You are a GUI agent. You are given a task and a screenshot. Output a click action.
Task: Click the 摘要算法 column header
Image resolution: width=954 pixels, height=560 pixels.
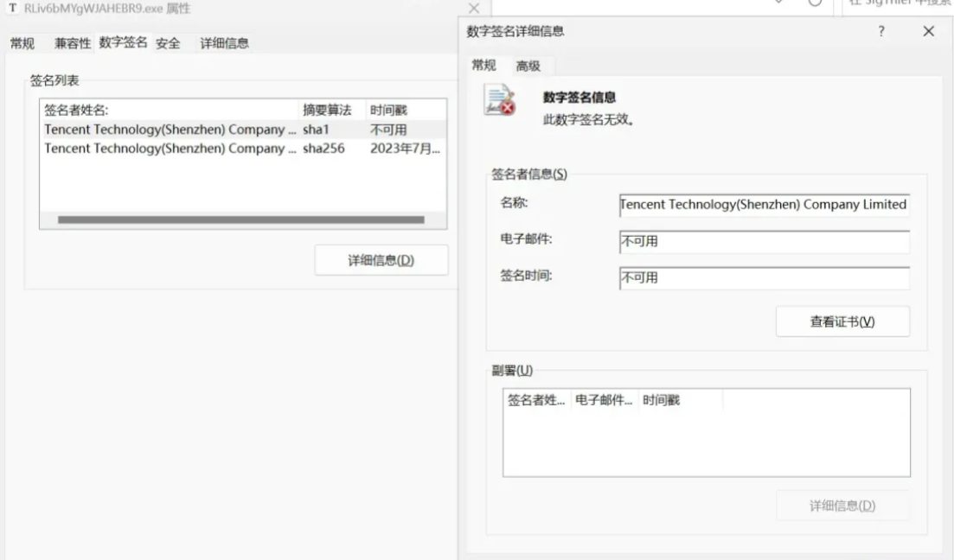[x=332, y=110]
